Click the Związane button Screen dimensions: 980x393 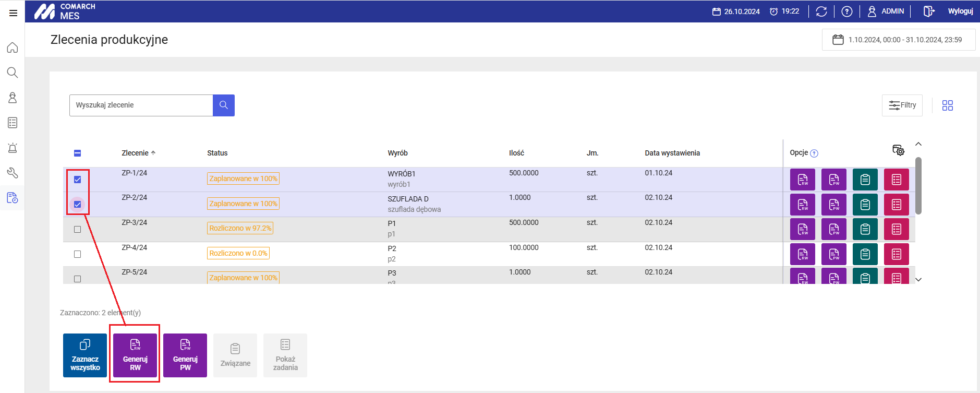click(x=235, y=355)
